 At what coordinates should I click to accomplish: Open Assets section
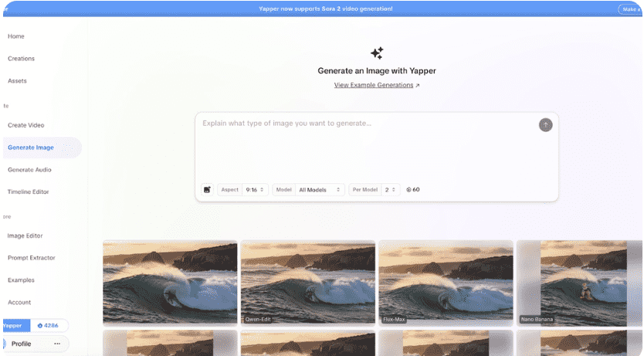point(17,81)
